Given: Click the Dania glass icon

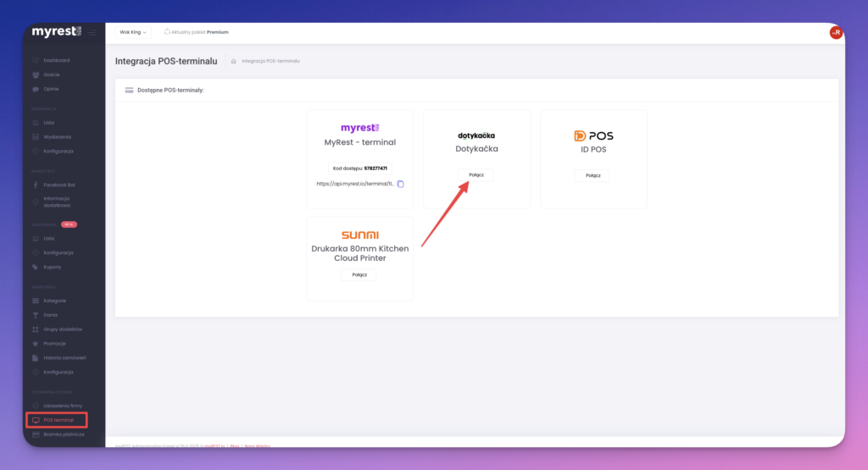Looking at the screenshot, I should pos(36,315).
